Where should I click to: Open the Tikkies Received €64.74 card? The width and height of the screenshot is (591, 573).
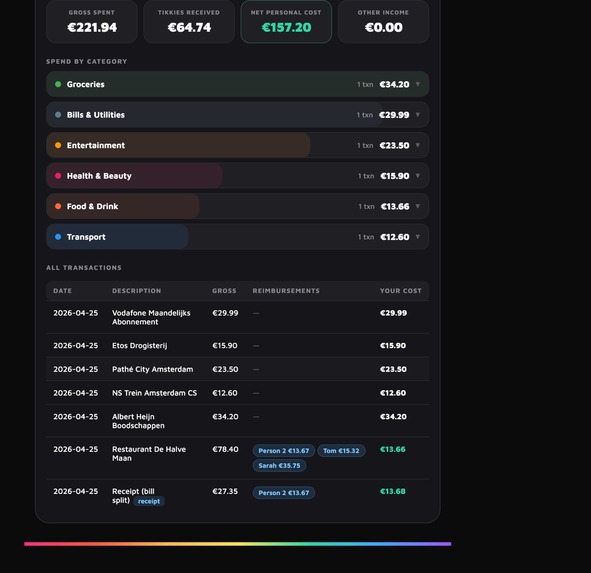point(189,22)
